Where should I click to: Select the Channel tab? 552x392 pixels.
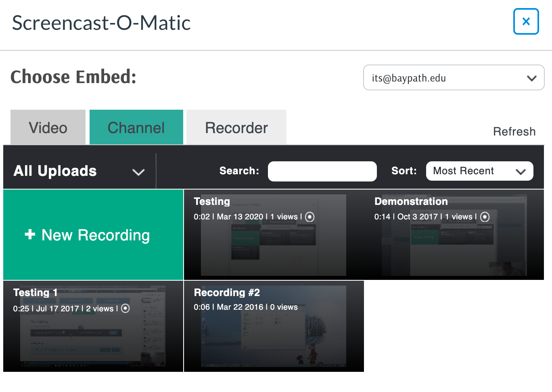click(136, 127)
